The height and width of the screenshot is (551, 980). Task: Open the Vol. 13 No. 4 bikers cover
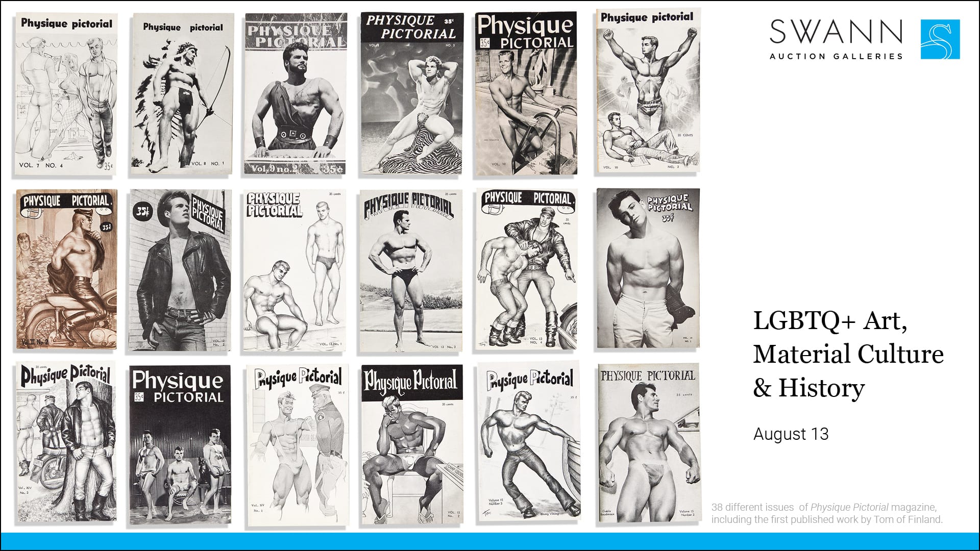click(x=527, y=269)
